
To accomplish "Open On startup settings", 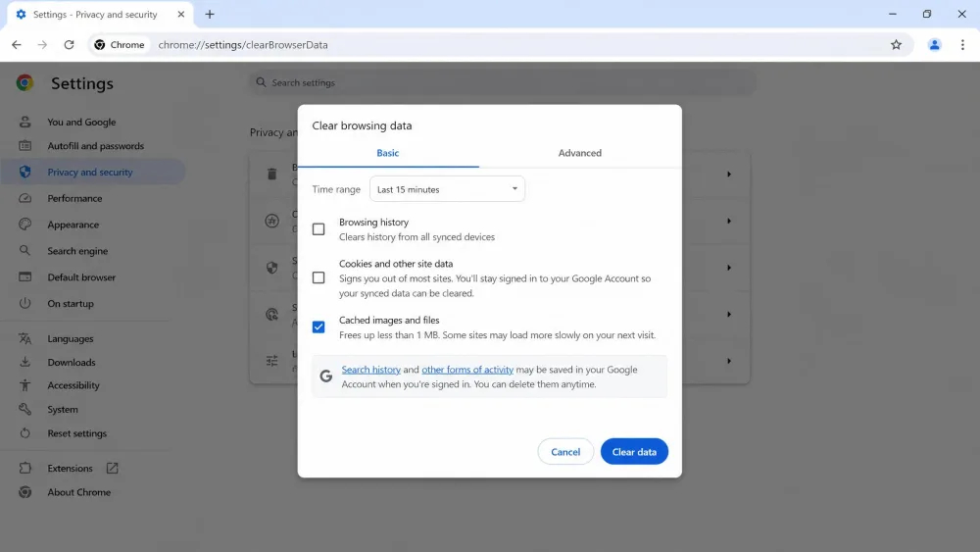I will [x=70, y=303].
